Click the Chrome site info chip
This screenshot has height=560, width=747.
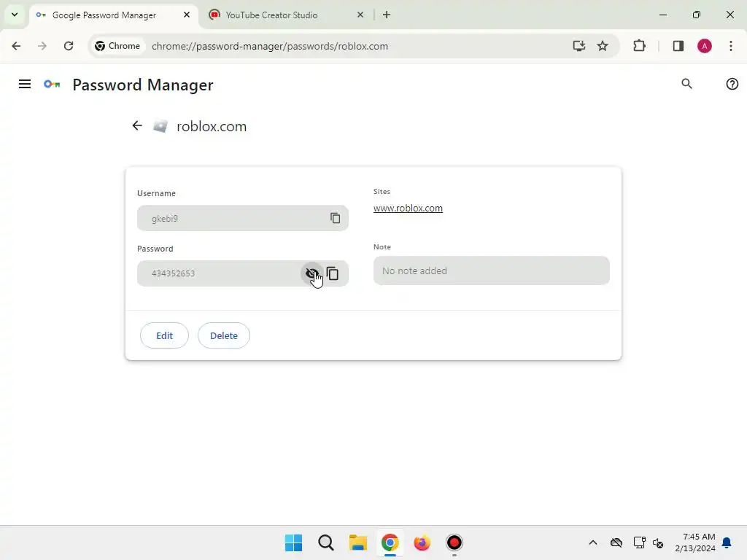point(117,46)
